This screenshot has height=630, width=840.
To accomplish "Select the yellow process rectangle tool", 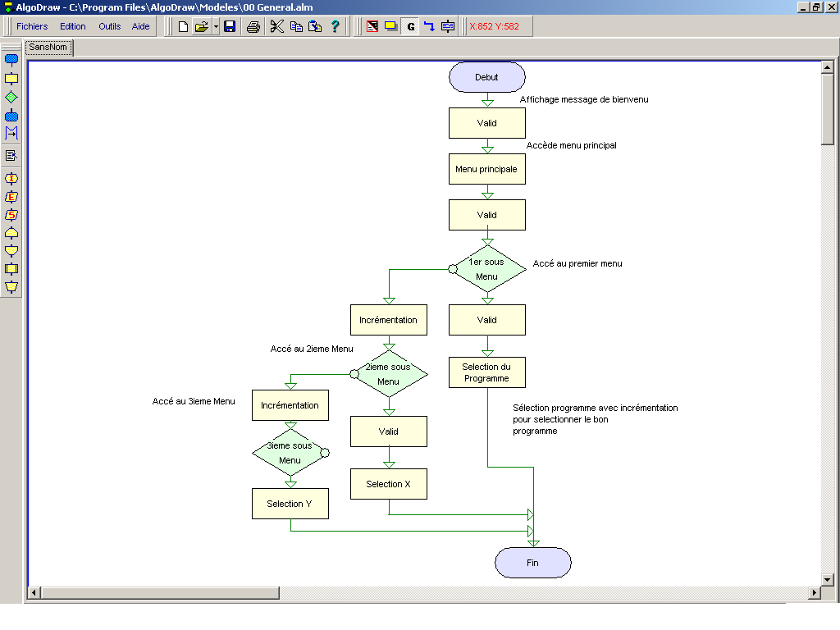I will point(11,79).
